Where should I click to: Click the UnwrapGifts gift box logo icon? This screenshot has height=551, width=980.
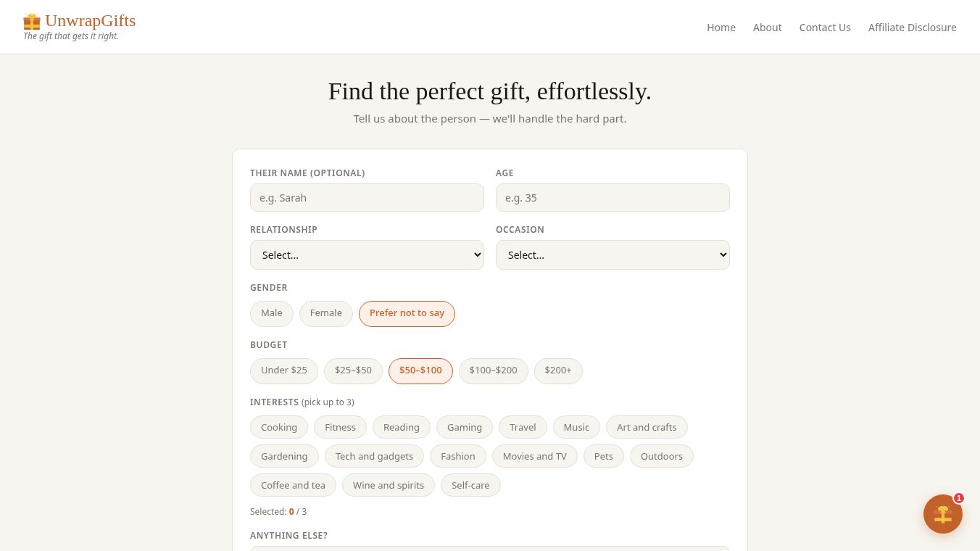[32, 21]
